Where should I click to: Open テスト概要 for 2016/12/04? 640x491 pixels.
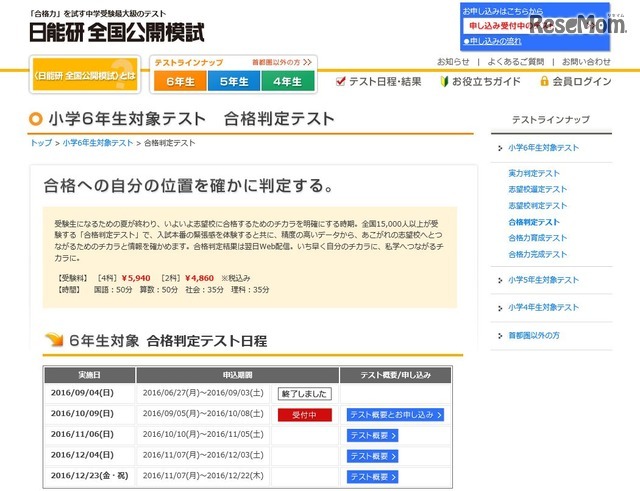pyautogui.click(x=372, y=456)
